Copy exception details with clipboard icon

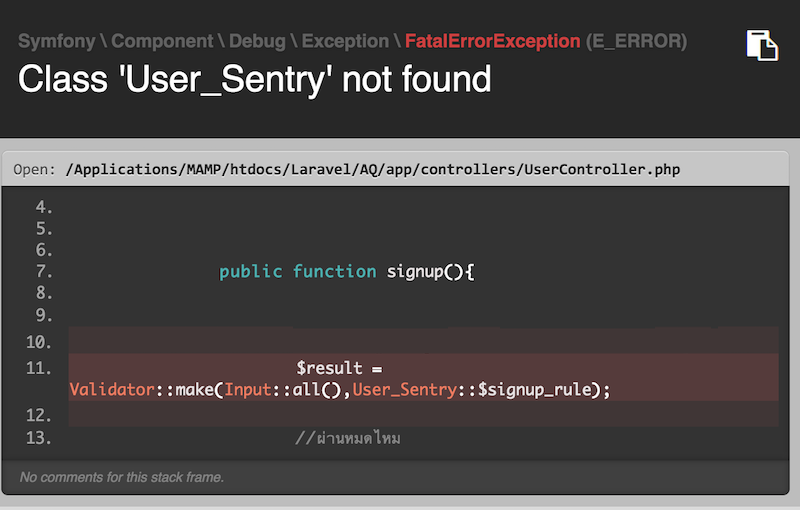coord(762,45)
